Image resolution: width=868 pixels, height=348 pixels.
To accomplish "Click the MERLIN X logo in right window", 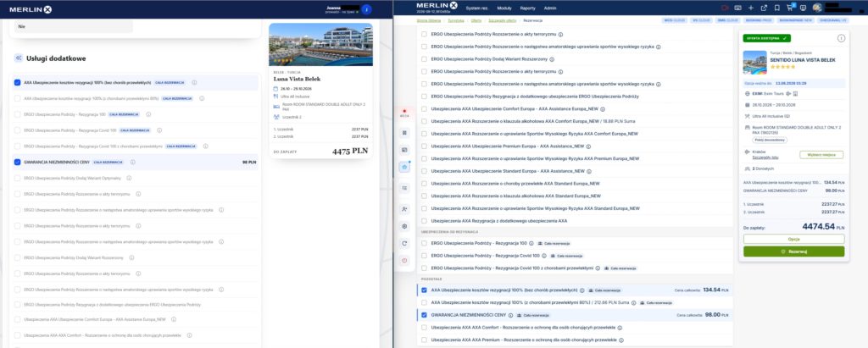I will coord(437,6).
